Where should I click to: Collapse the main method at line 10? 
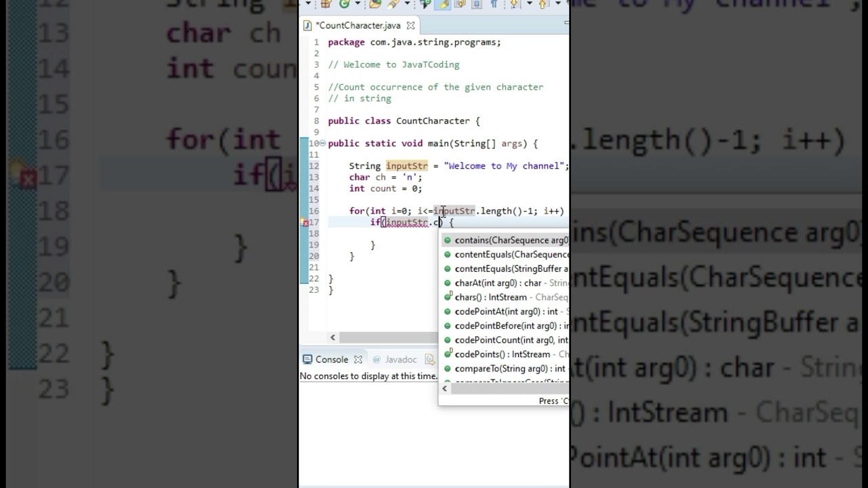coord(323,144)
